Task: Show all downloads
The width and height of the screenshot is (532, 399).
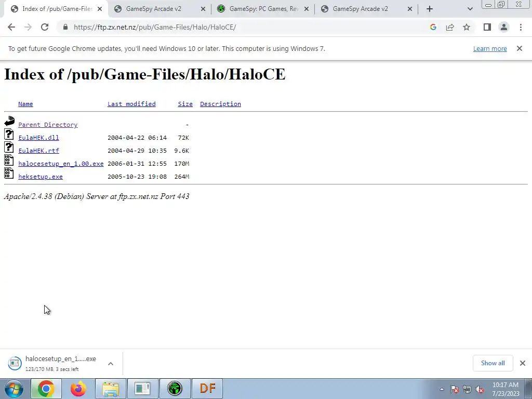Action: point(493,363)
